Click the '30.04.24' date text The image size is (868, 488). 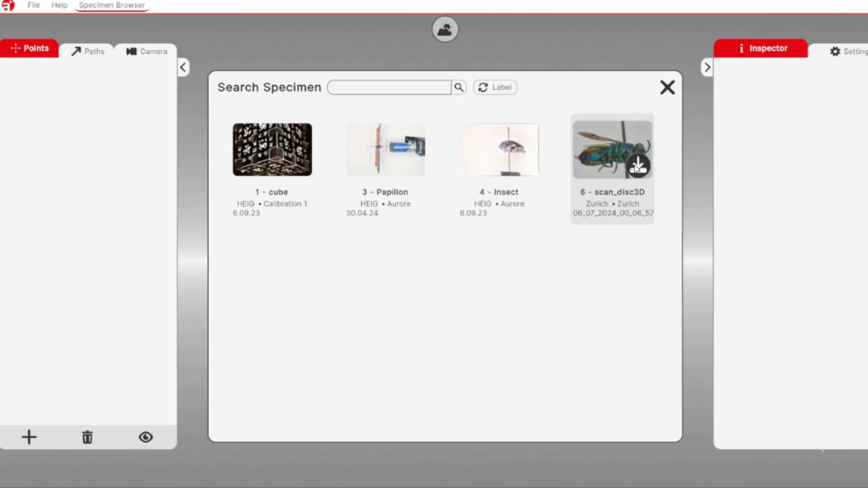pyautogui.click(x=362, y=213)
